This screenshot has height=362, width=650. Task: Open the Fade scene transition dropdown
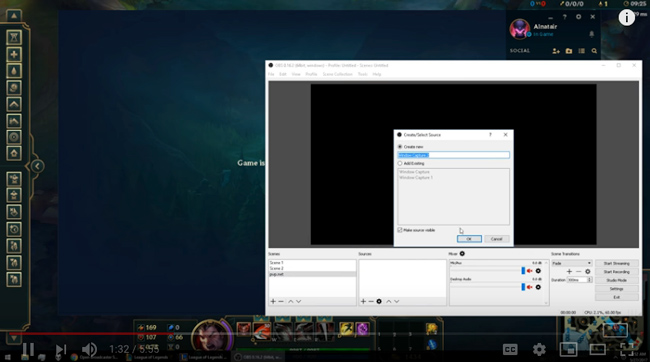571,263
